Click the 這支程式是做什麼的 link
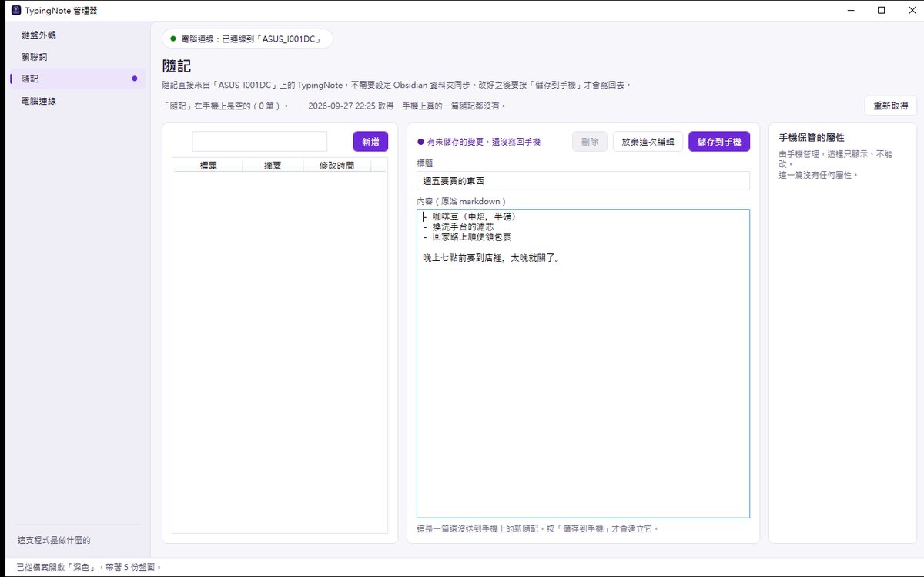This screenshot has height=577, width=924. coord(54,541)
